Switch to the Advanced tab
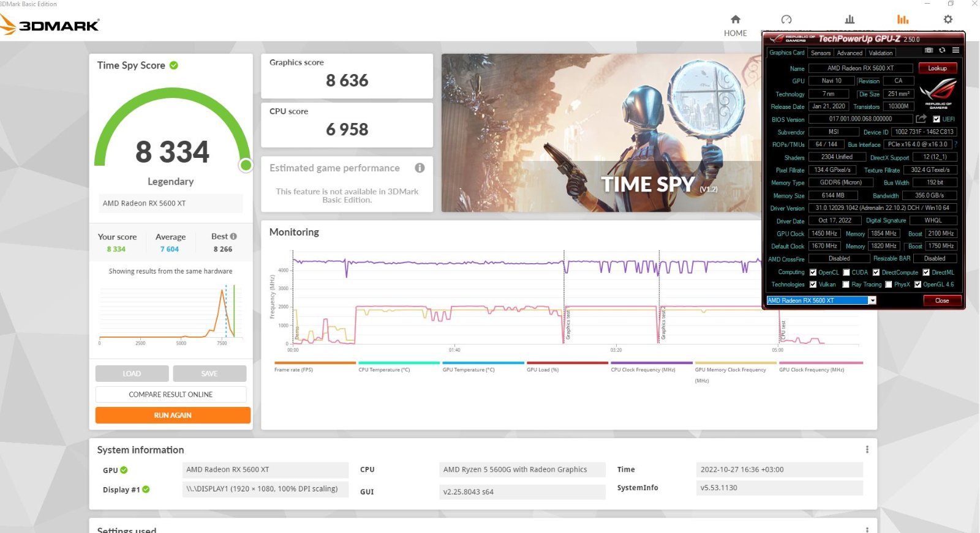This screenshot has width=980, height=533. tap(850, 53)
